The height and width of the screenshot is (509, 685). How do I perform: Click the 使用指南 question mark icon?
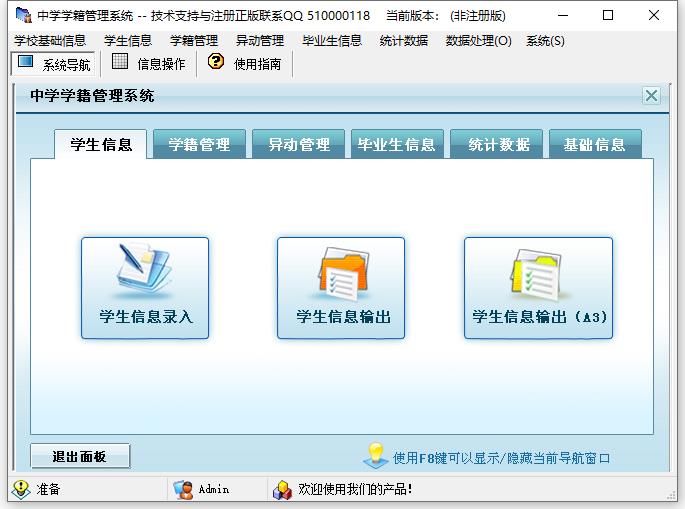click(x=215, y=62)
